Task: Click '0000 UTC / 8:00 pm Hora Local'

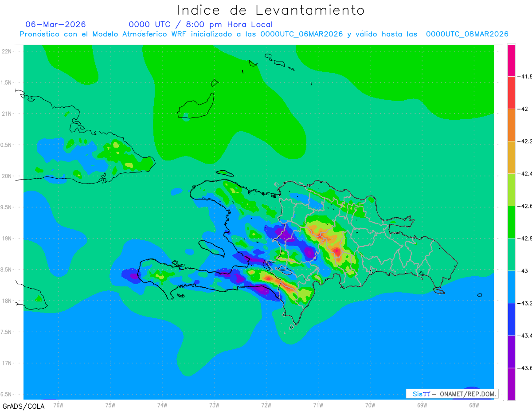Action: click(201, 24)
